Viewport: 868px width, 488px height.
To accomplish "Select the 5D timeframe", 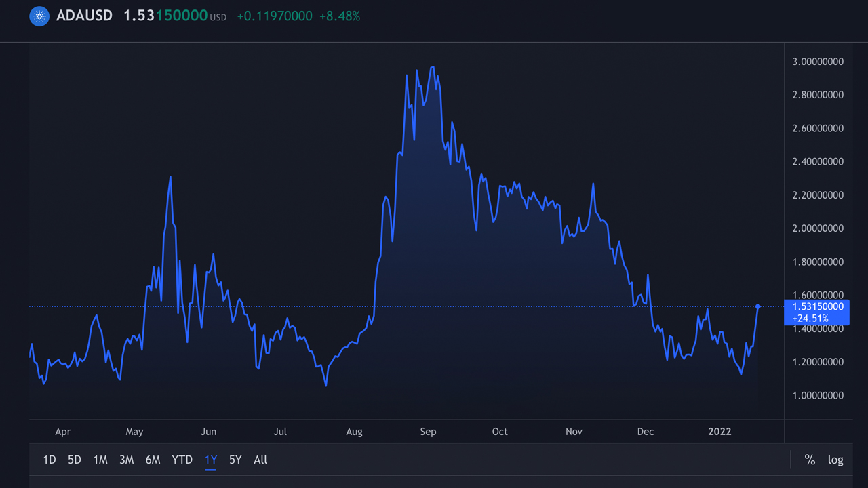I will point(74,460).
